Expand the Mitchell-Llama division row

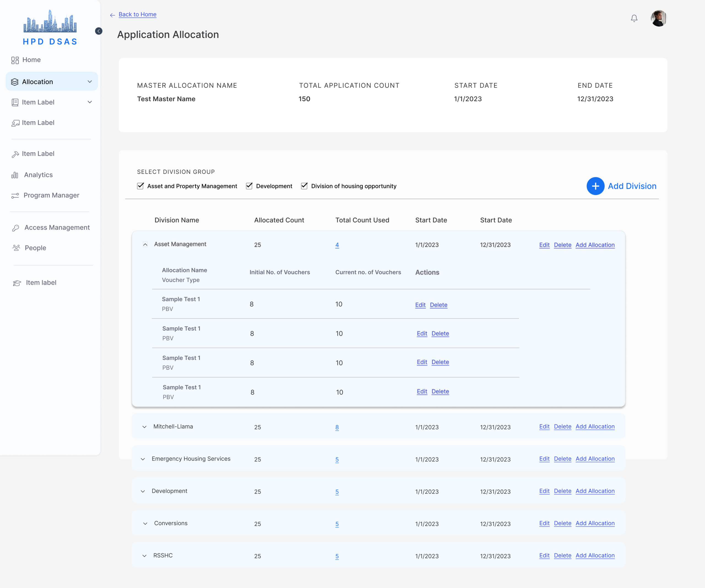[144, 427]
